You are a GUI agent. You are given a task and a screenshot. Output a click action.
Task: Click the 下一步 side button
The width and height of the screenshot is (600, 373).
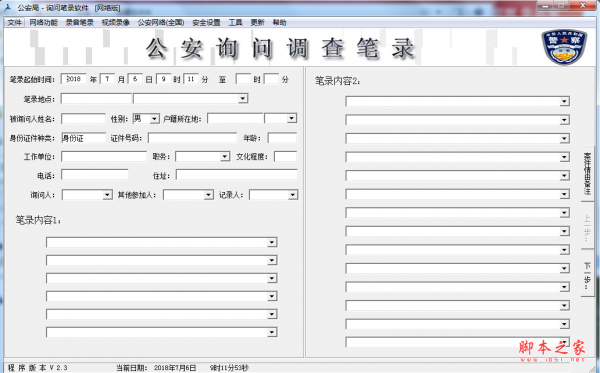pyautogui.click(x=587, y=274)
